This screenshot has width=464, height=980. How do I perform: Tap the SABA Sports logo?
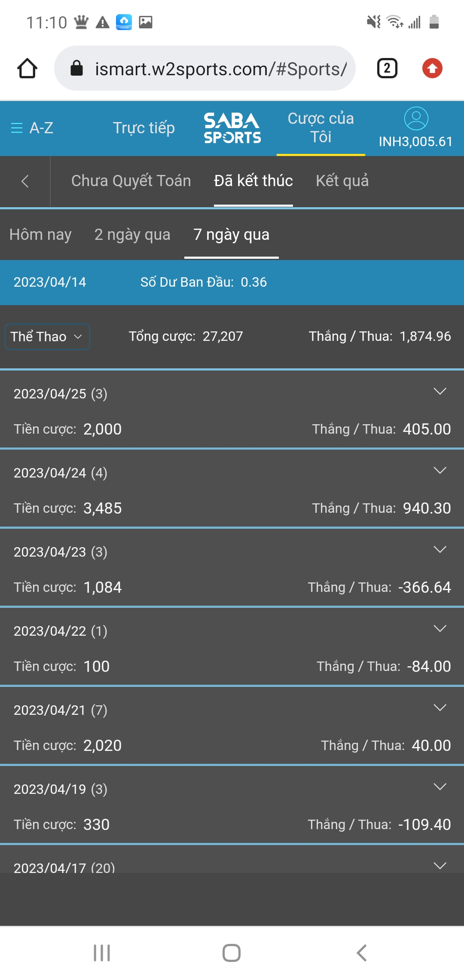pyautogui.click(x=232, y=128)
